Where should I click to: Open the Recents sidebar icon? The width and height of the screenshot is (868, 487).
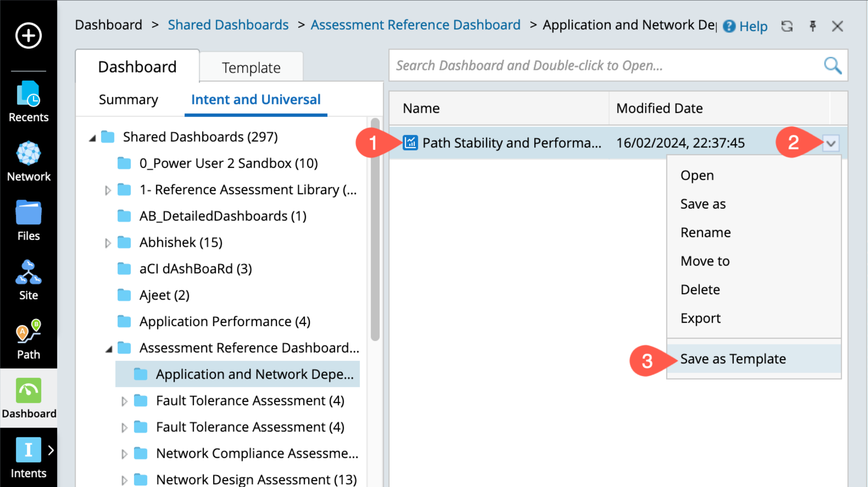(x=28, y=101)
